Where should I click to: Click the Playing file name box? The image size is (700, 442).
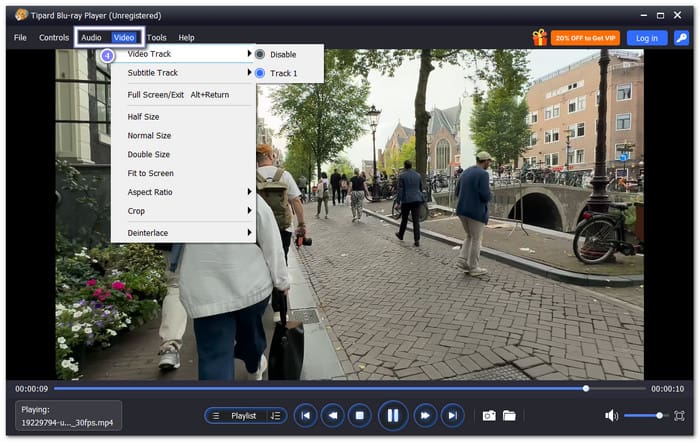coord(68,416)
